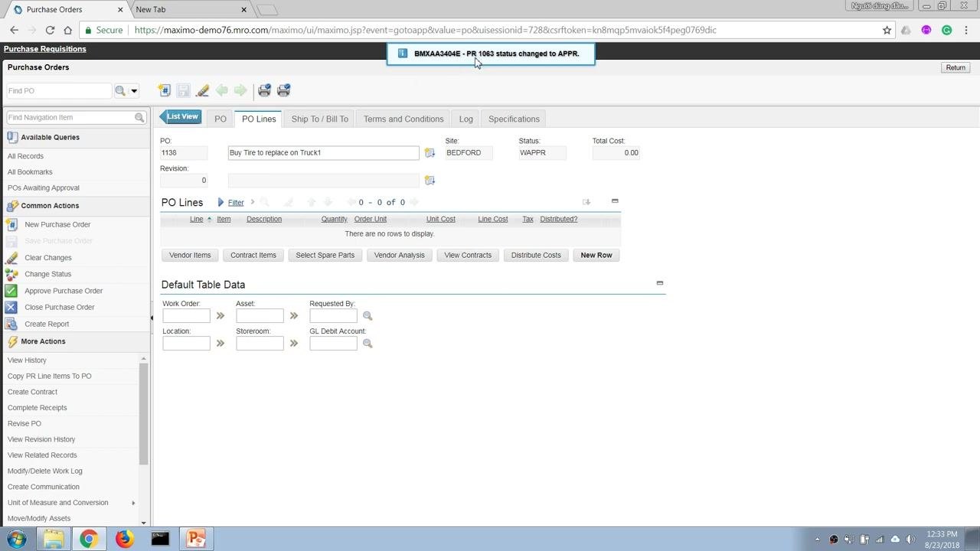Click the Return button
Image resolution: width=980 pixels, height=551 pixels.
tap(955, 67)
